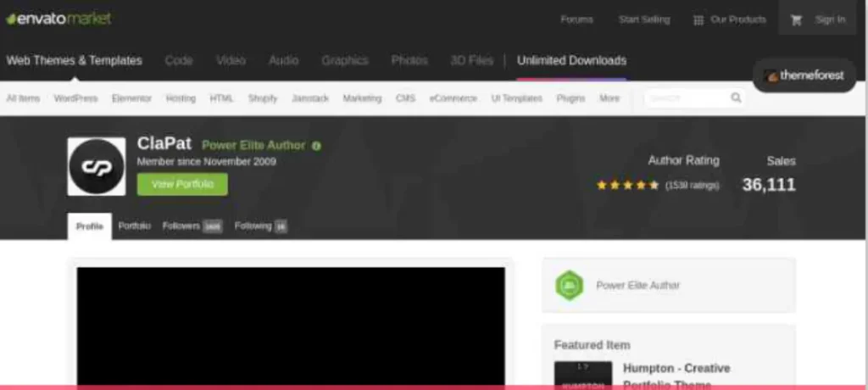
Task: Go to Unlimited Downloads
Action: click(572, 60)
